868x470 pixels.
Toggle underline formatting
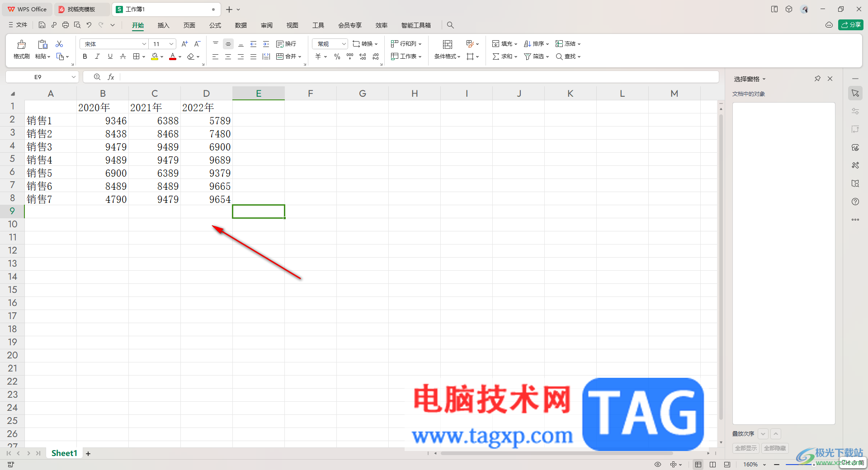[110, 56]
